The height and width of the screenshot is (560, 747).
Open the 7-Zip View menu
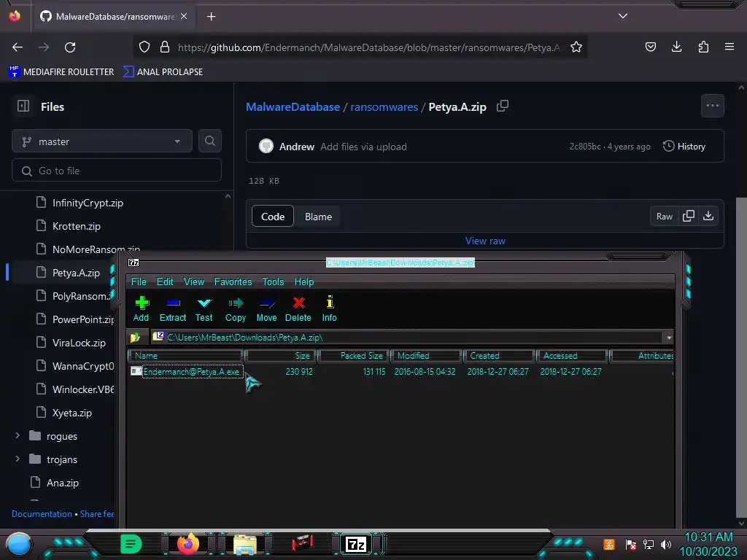pos(194,282)
